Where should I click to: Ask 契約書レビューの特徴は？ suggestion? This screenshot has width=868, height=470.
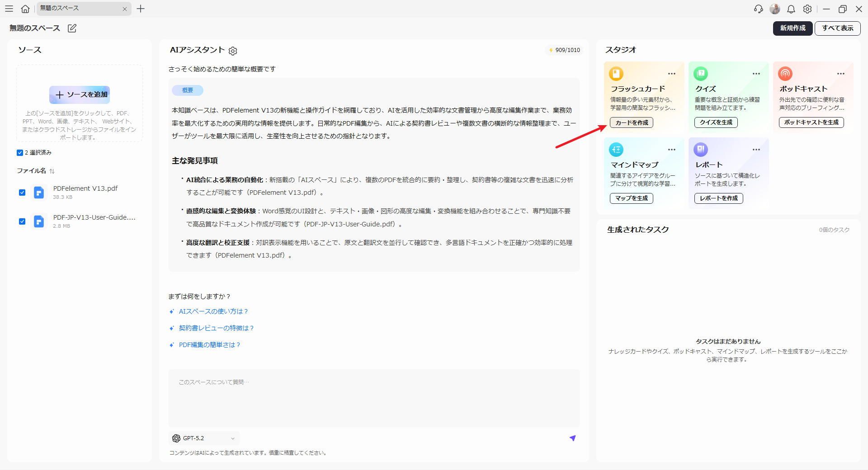217,328
